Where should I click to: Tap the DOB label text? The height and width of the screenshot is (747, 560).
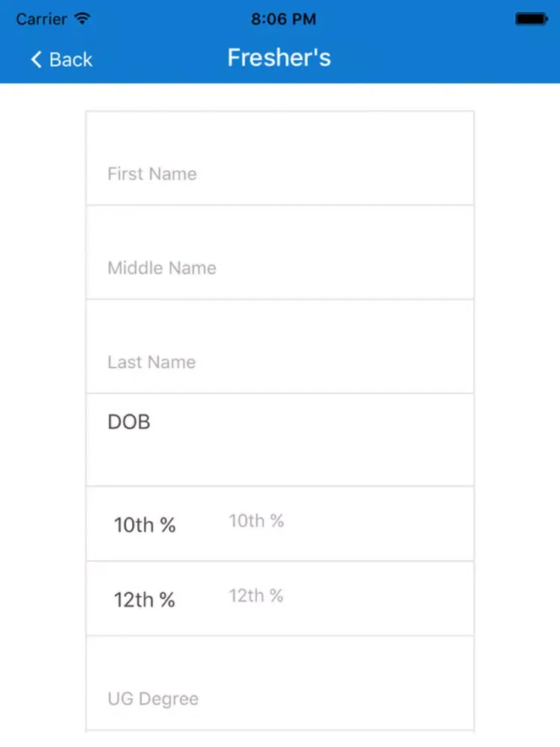(x=129, y=422)
